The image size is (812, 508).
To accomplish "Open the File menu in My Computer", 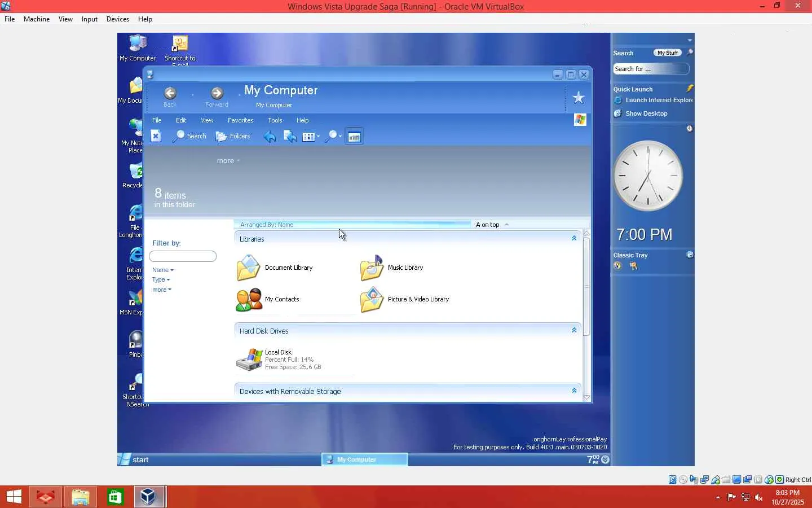I will (157, 120).
